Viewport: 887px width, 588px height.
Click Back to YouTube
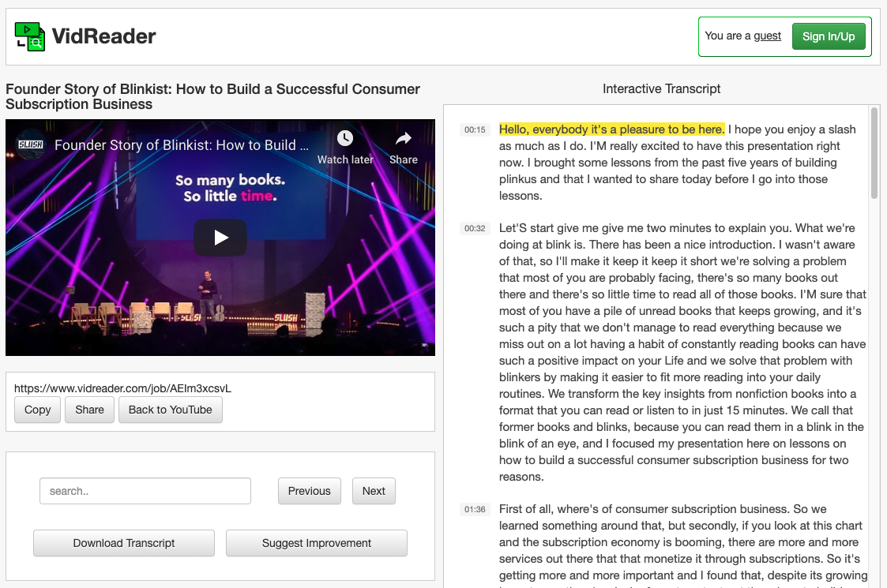171,410
